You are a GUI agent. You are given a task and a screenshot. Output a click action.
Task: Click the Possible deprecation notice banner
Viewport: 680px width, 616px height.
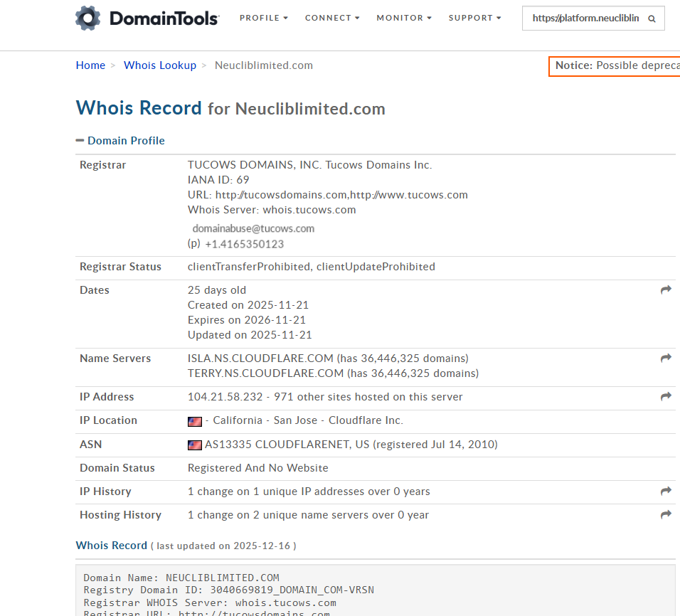click(615, 65)
